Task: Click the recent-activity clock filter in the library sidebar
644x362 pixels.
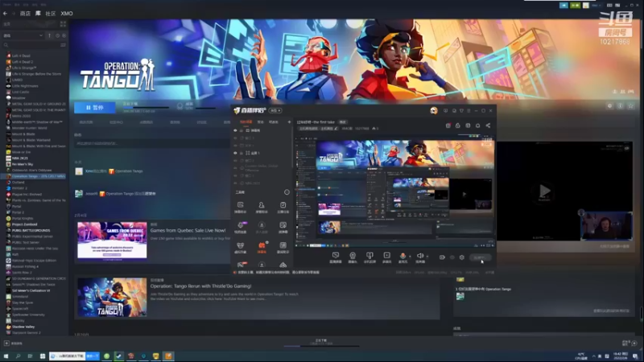Action: click(57, 35)
